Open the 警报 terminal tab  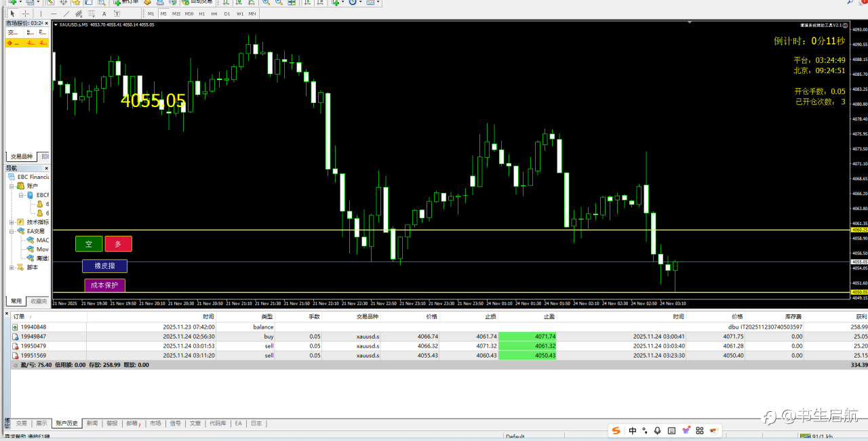click(x=112, y=423)
